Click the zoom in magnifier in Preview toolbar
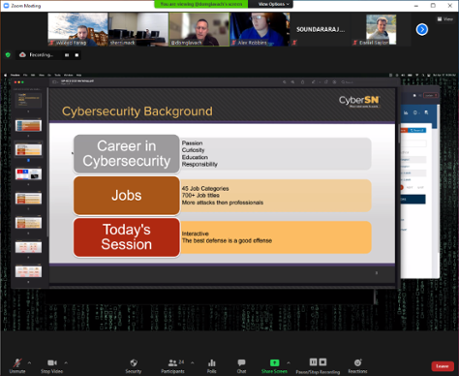 pos(293,82)
